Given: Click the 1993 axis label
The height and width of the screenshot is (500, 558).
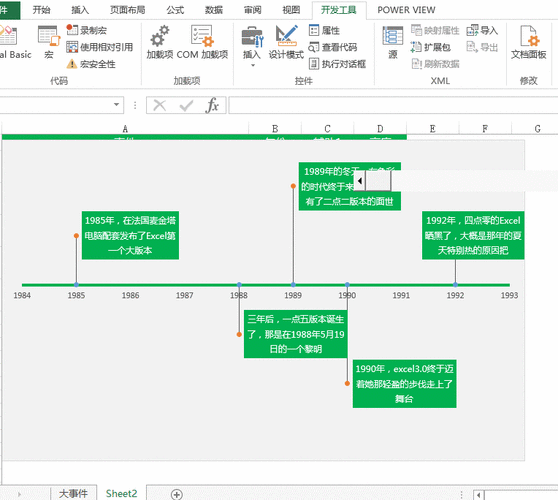Looking at the screenshot, I should [x=509, y=295].
